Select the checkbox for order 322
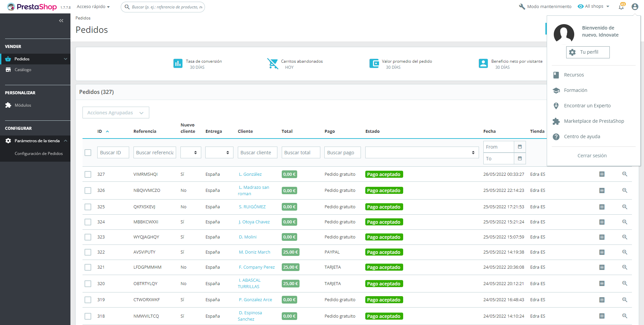 click(88, 252)
